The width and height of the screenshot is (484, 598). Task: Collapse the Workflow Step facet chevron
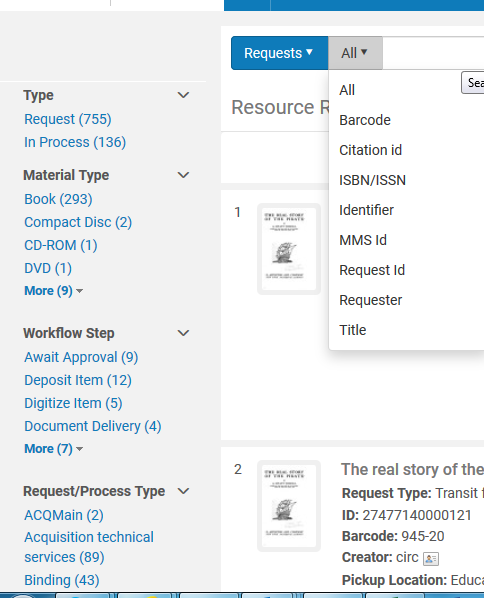tap(183, 333)
